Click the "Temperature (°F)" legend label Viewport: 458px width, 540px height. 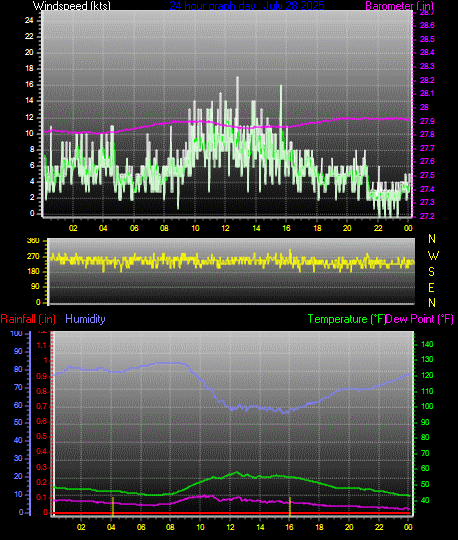click(x=346, y=319)
